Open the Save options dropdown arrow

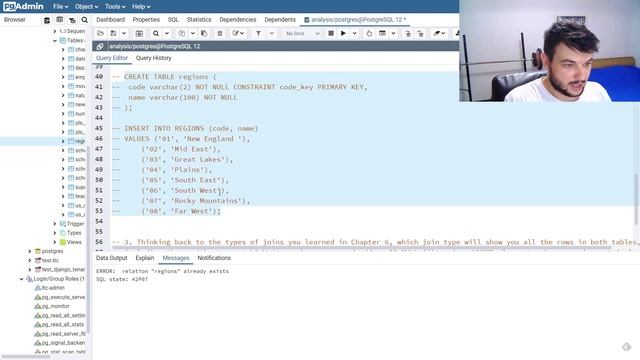124,33
